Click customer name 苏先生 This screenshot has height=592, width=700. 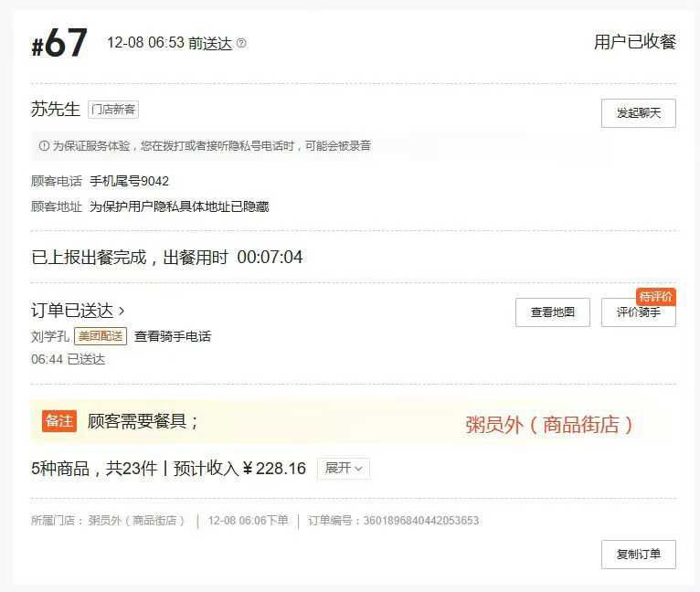56,110
